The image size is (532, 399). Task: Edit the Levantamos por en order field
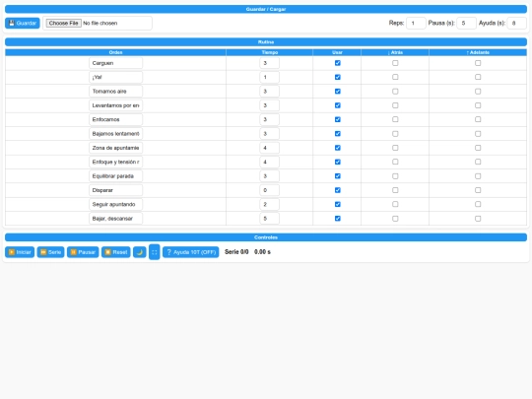(115, 105)
